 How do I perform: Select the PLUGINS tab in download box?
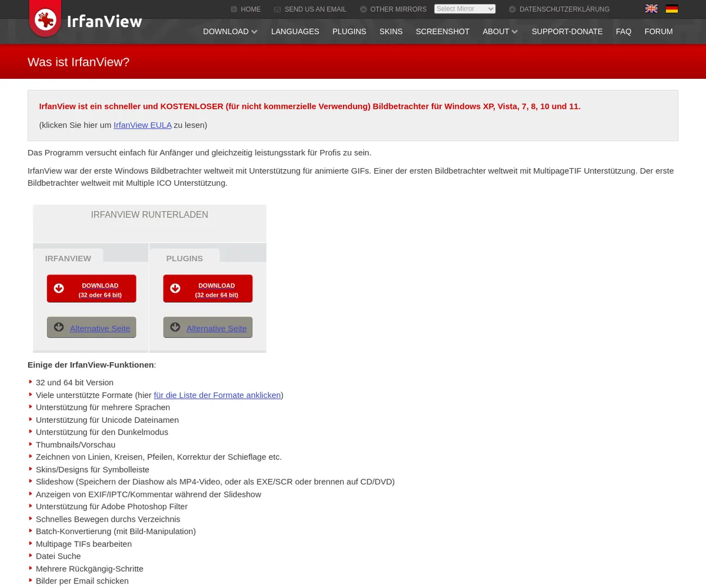pyautogui.click(x=184, y=258)
